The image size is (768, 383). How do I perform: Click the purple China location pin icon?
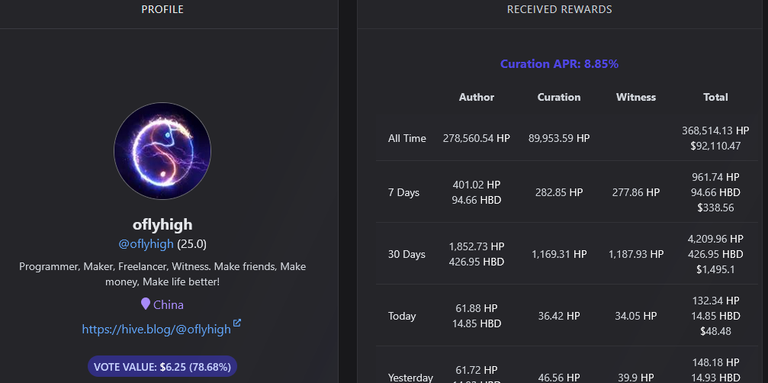[x=145, y=304]
